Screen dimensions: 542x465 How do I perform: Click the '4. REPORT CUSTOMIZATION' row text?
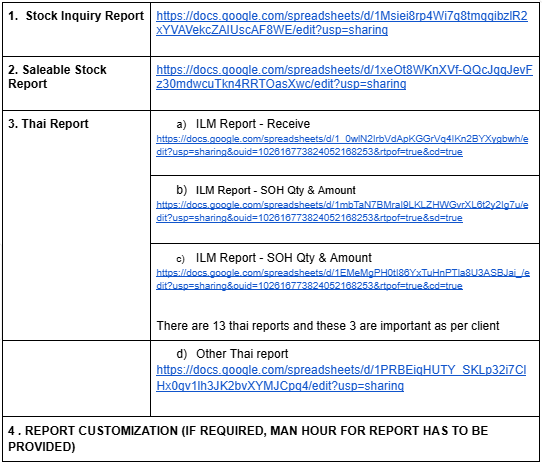point(248,438)
